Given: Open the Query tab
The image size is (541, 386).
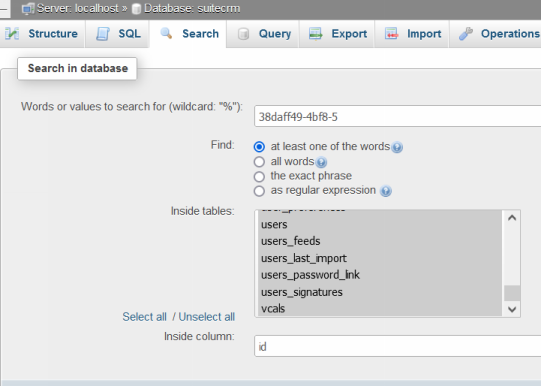Looking at the screenshot, I should pyautogui.click(x=263, y=34).
